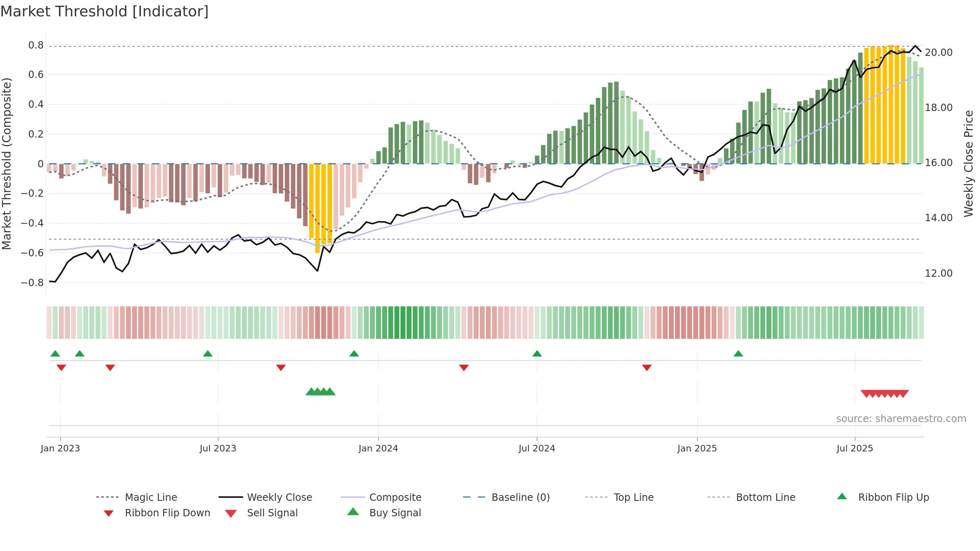Click the dark green ribbon segment near Jan 2024
Viewport: 980px width, 551px height.
(x=403, y=322)
